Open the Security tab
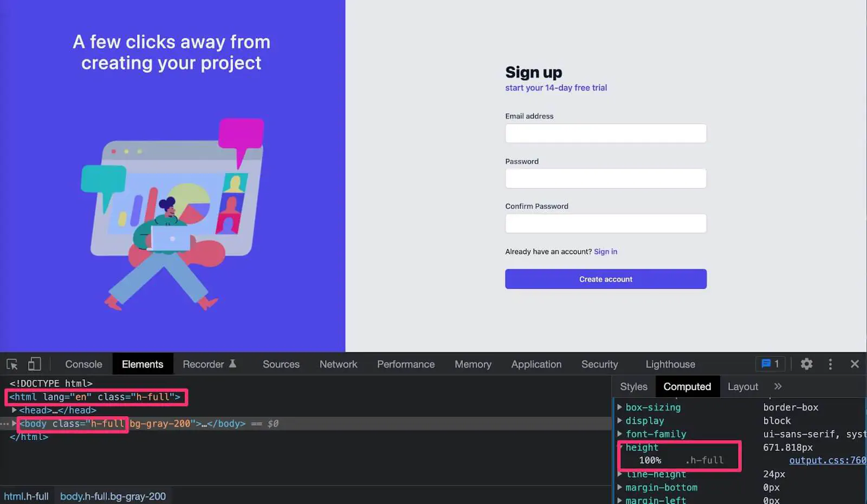 pos(599,364)
